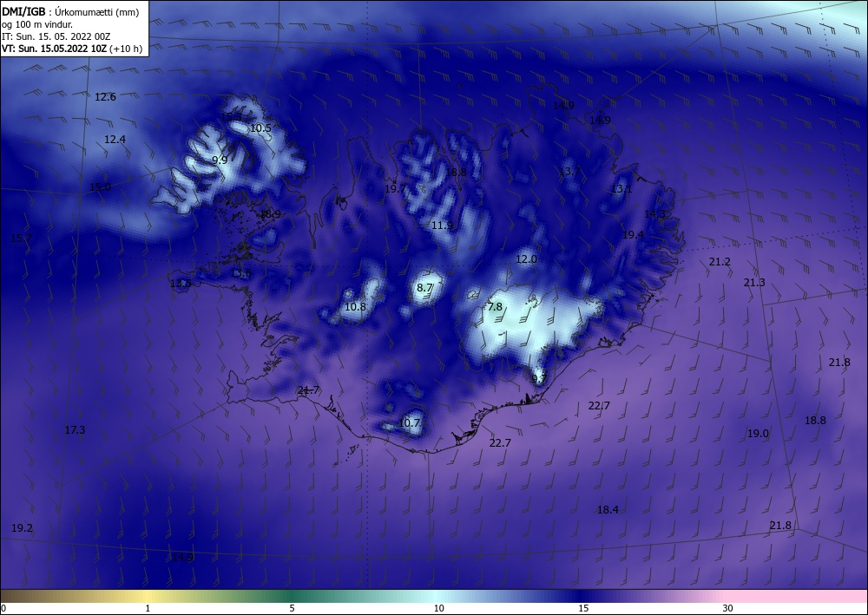Click the 'IT: Sun. 15. 05. 2022 00Z' line
Viewport: 868px width, 615px height.
56,36
